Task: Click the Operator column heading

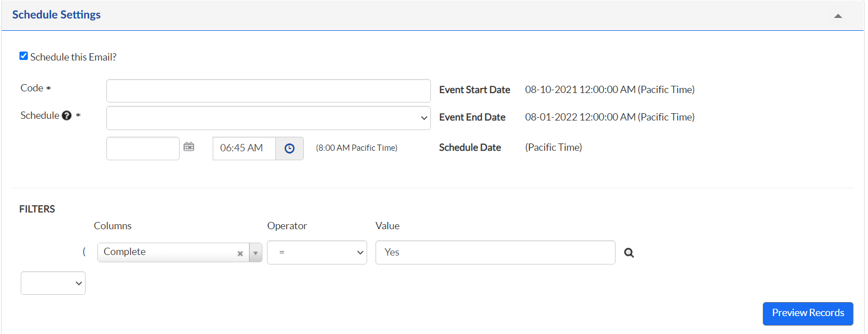Action: (287, 226)
